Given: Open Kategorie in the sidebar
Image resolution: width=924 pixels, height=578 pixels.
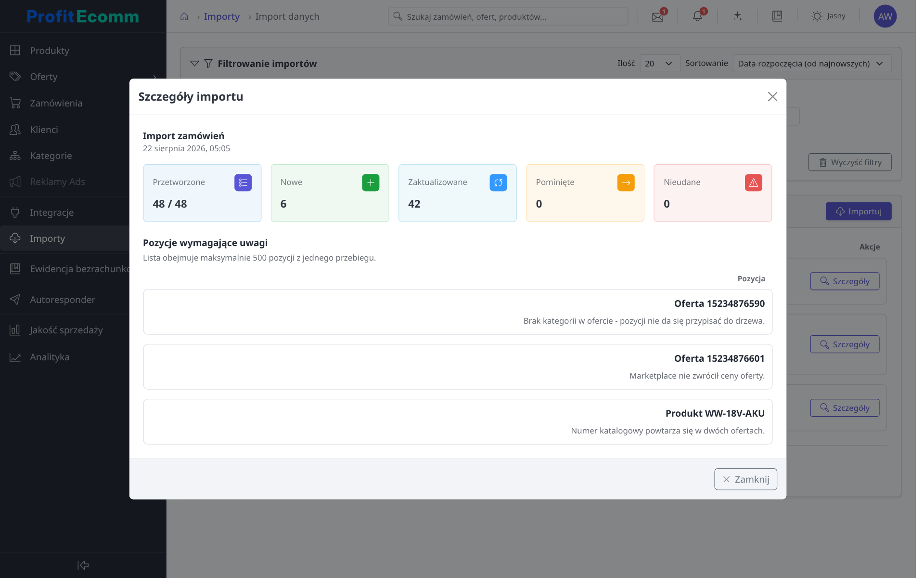Looking at the screenshot, I should click(x=65, y=156).
